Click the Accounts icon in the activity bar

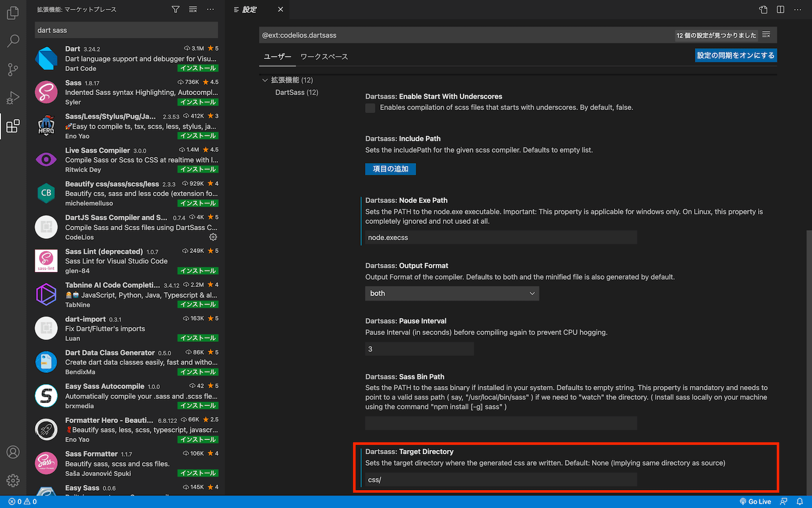click(13, 452)
